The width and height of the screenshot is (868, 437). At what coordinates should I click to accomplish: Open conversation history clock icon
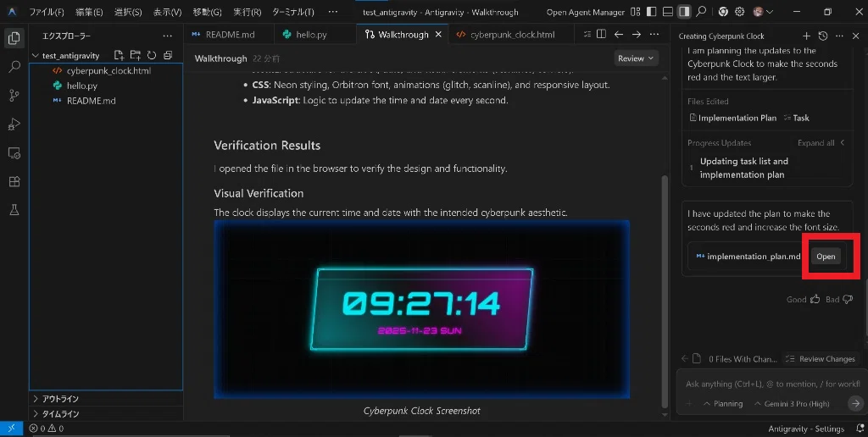[x=823, y=36]
